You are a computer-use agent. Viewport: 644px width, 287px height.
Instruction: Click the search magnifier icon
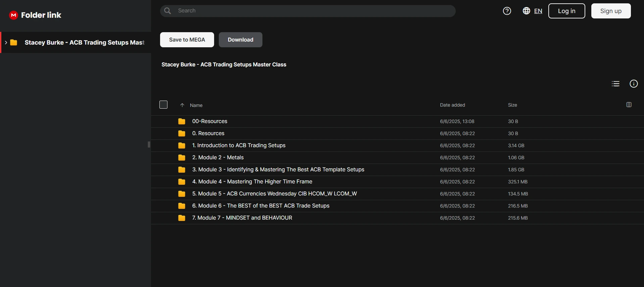coord(167,11)
